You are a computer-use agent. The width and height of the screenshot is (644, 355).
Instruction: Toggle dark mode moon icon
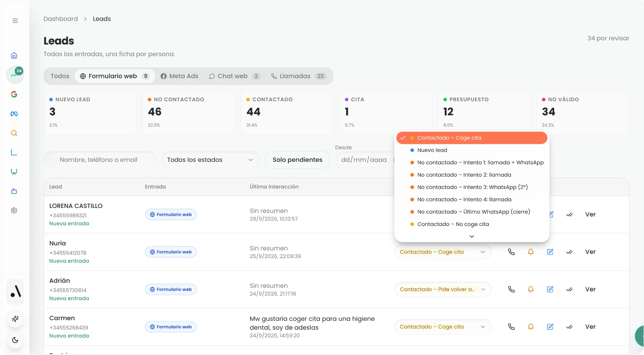pyautogui.click(x=15, y=340)
